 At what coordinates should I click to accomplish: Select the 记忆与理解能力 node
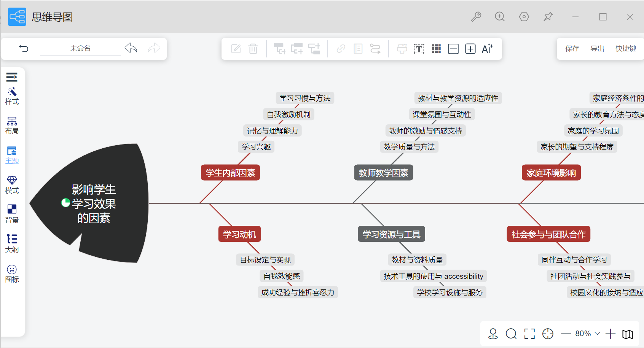click(272, 131)
